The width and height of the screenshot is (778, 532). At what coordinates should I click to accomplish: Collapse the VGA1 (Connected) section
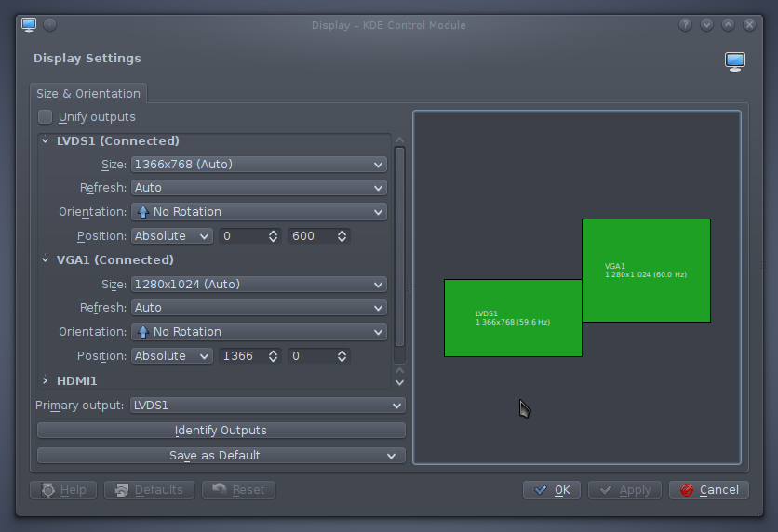[x=45, y=260]
